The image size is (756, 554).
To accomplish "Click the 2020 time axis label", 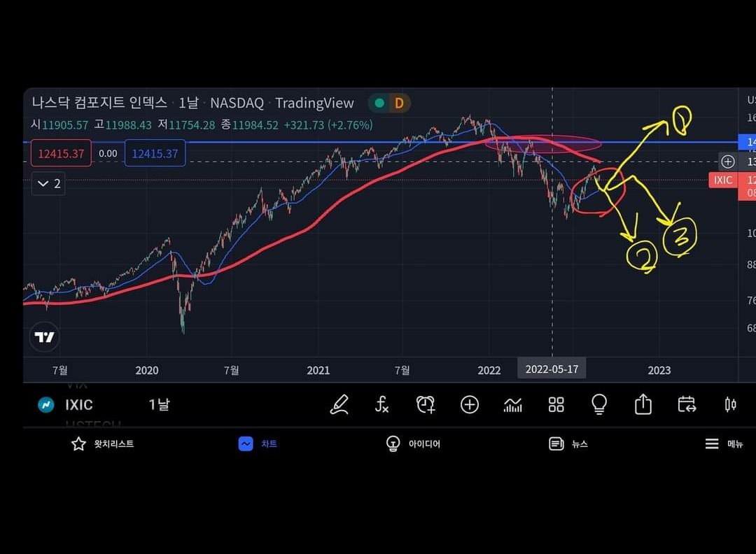I will point(146,370).
